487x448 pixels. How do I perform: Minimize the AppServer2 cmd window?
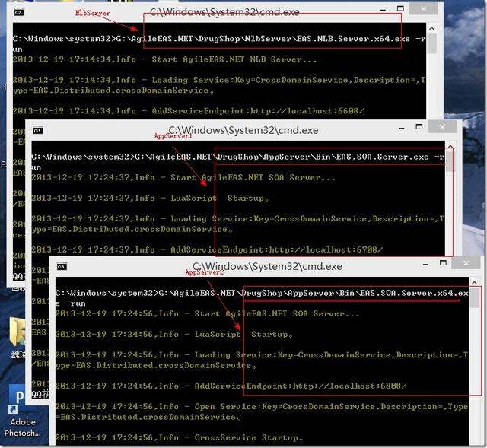425,264
